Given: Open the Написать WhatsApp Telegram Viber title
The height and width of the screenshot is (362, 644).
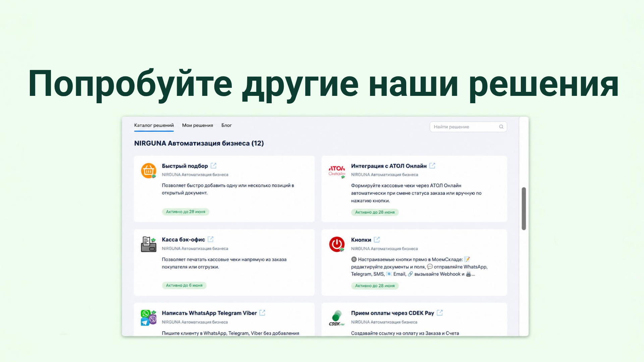Looking at the screenshot, I should tap(209, 313).
